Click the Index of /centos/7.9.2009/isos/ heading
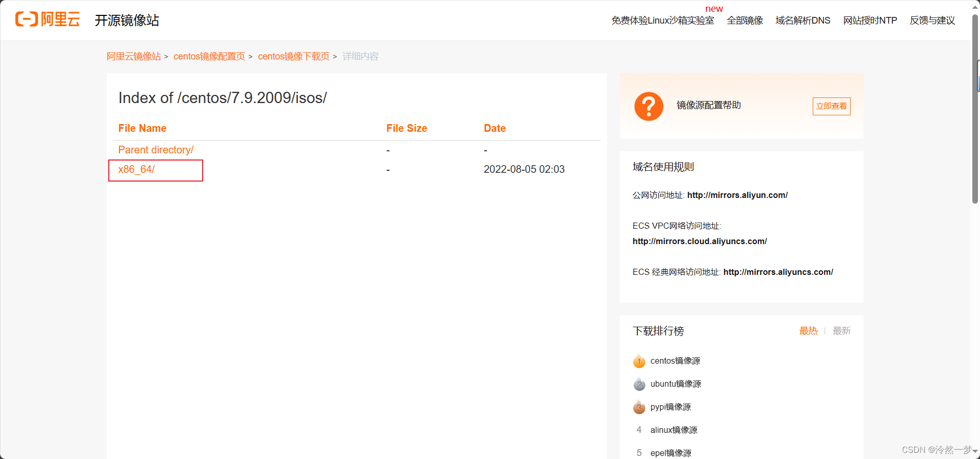The width and height of the screenshot is (980, 459). [223, 98]
